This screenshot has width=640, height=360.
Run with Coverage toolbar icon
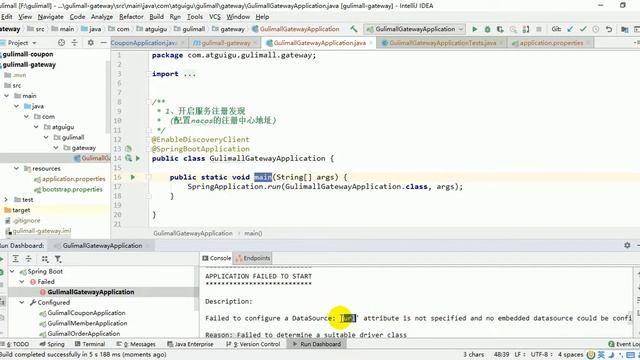tap(500, 29)
